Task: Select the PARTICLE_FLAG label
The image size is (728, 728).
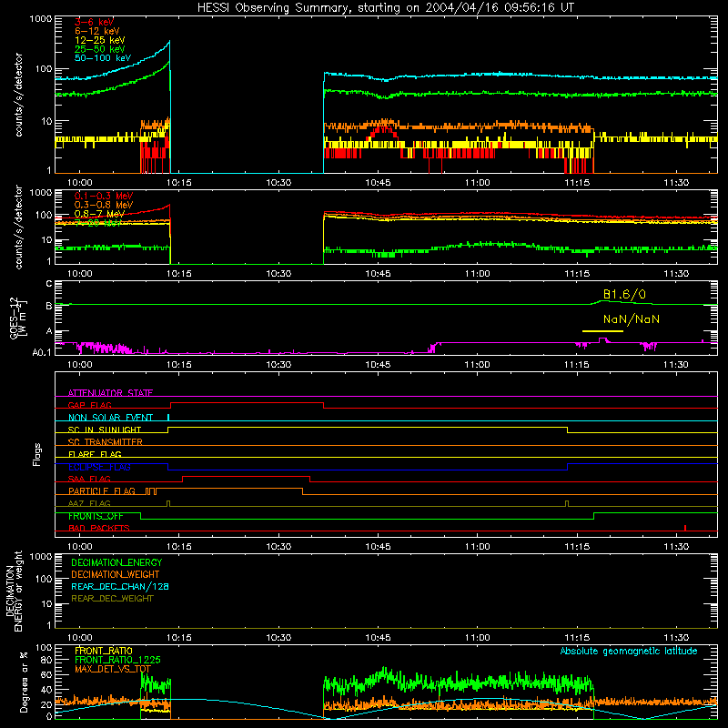Action: pyautogui.click(x=102, y=491)
